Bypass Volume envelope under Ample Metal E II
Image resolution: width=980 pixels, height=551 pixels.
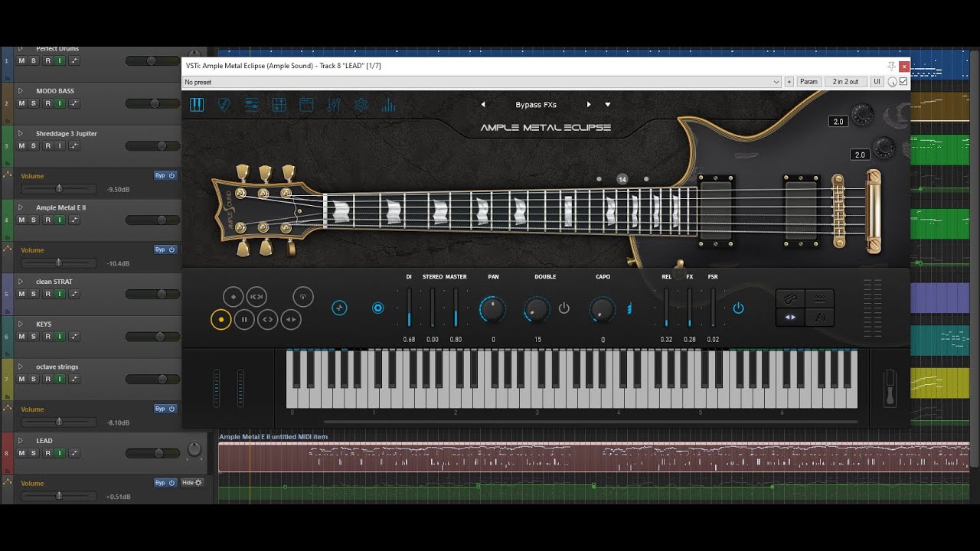tap(165, 249)
